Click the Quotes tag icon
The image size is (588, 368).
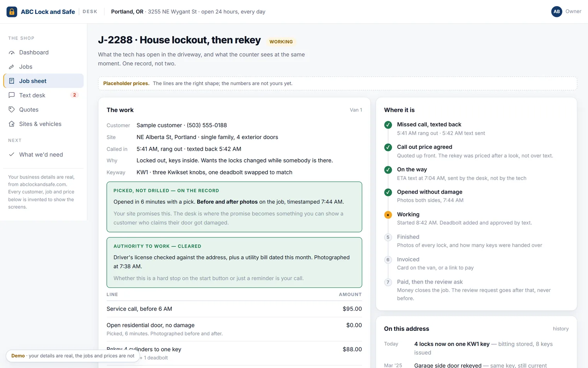tap(12, 110)
